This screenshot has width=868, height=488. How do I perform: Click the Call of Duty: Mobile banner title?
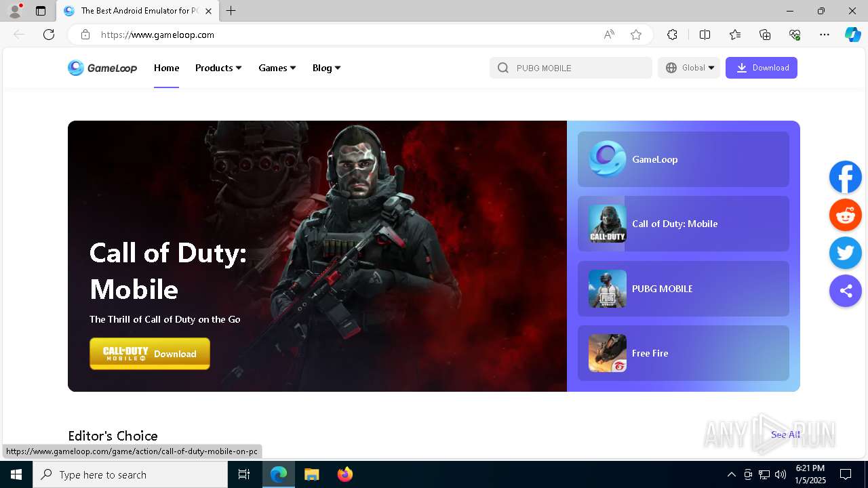pyautogui.click(x=168, y=271)
